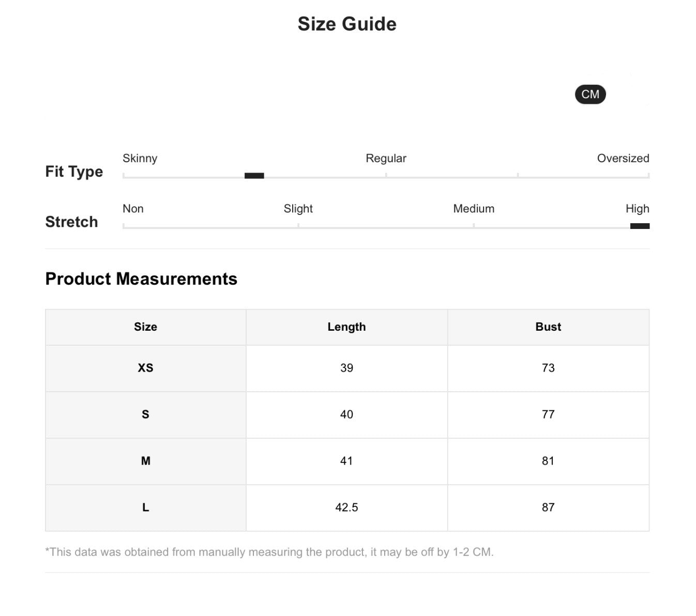Select the Regular fit label
The width and height of the screenshot is (696, 616).
(x=386, y=158)
